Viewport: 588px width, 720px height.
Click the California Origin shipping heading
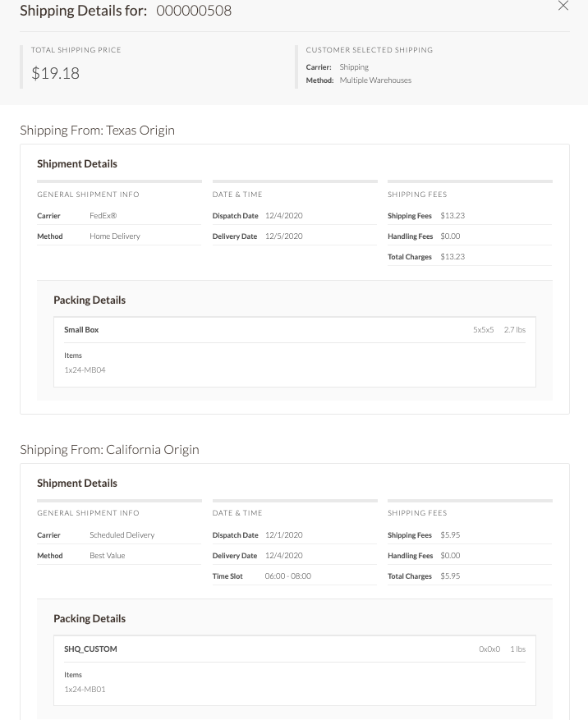point(109,449)
